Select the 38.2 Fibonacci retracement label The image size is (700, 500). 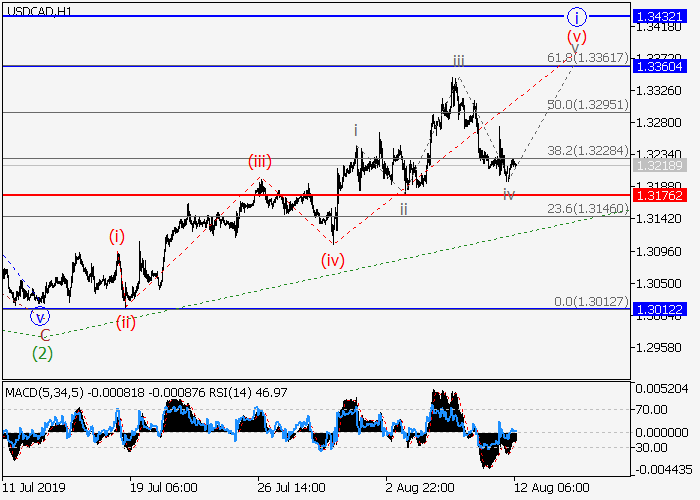pyautogui.click(x=586, y=151)
